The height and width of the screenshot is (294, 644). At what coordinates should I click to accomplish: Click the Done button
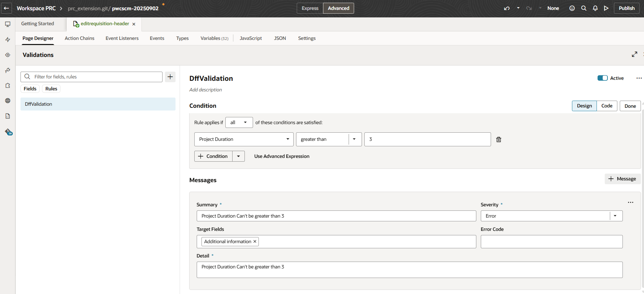pyautogui.click(x=630, y=106)
